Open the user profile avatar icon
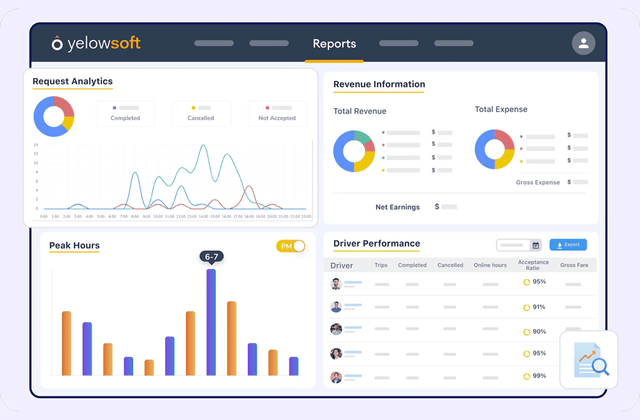The height and width of the screenshot is (420, 640). (x=583, y=44)
